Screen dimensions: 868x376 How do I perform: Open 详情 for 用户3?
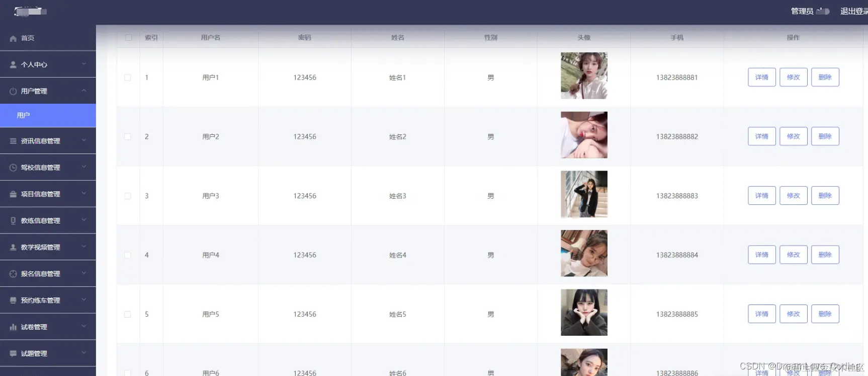coord(762,195)
